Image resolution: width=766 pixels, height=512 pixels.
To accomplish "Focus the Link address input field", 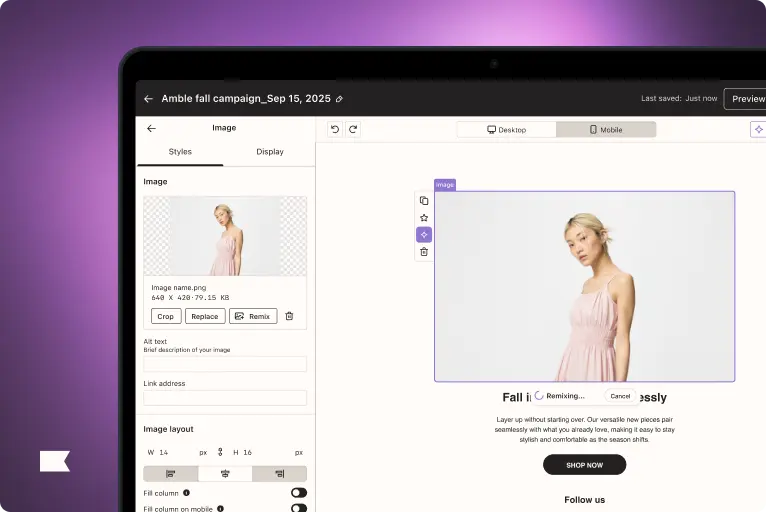I will click(x=225, y=398).
